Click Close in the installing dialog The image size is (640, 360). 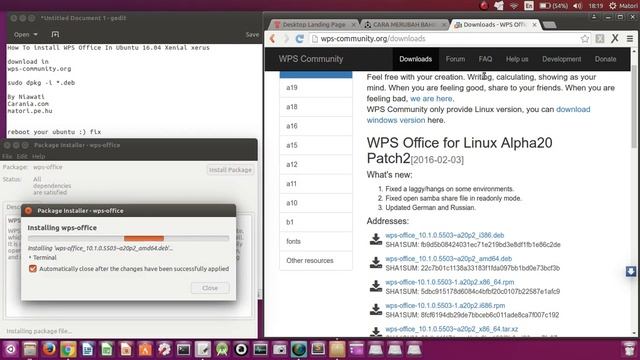coord(210,288)
